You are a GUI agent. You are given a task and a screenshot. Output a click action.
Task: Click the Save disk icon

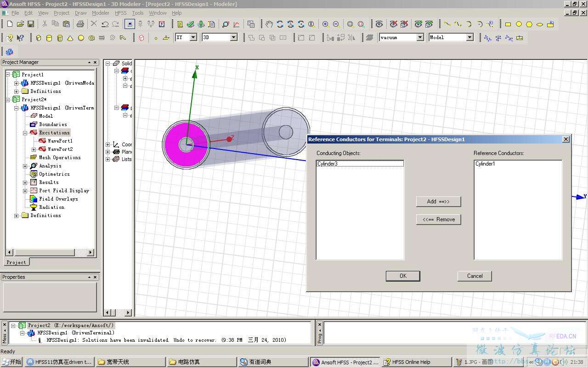[x=31, y=24]
